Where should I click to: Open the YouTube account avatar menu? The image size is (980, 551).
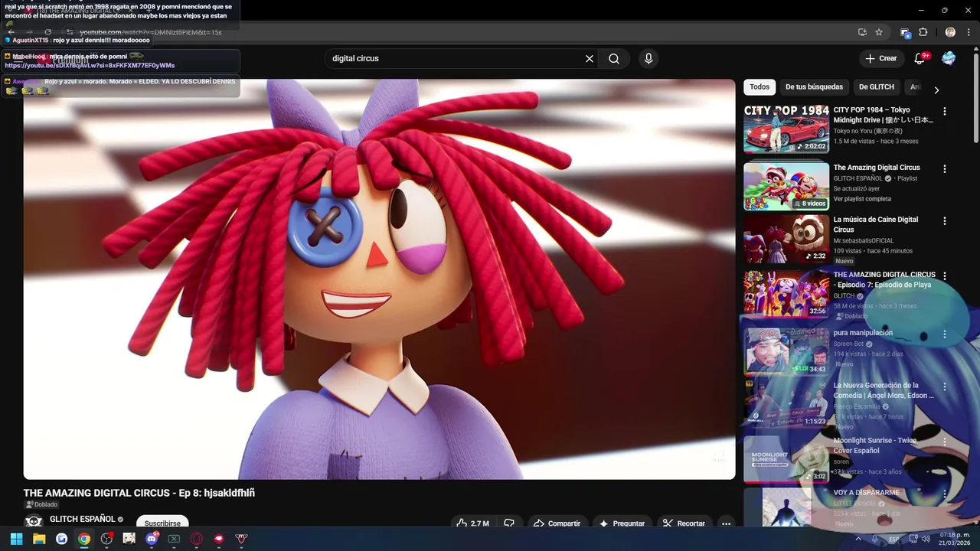pos(949,59)
